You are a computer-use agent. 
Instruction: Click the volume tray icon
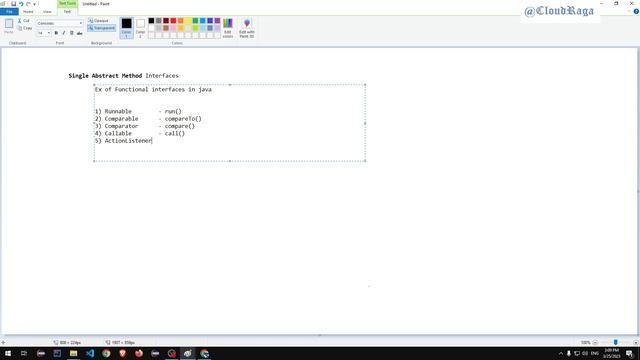tap(585, 353)
